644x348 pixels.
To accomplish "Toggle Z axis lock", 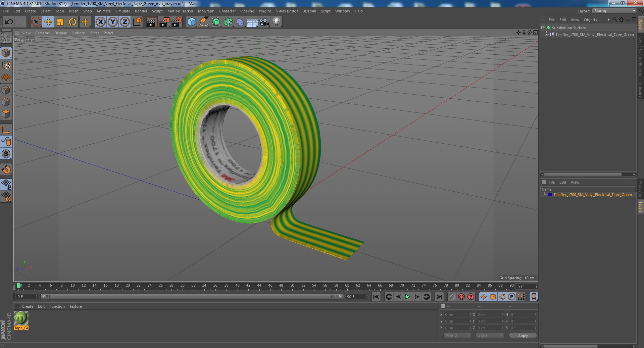I will click(x=125, y=22).
